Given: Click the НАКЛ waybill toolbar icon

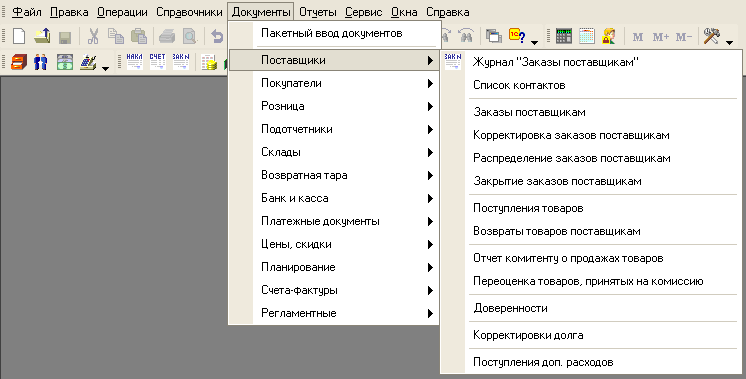Looking at the screenshot, I should (x=135, y=62).
